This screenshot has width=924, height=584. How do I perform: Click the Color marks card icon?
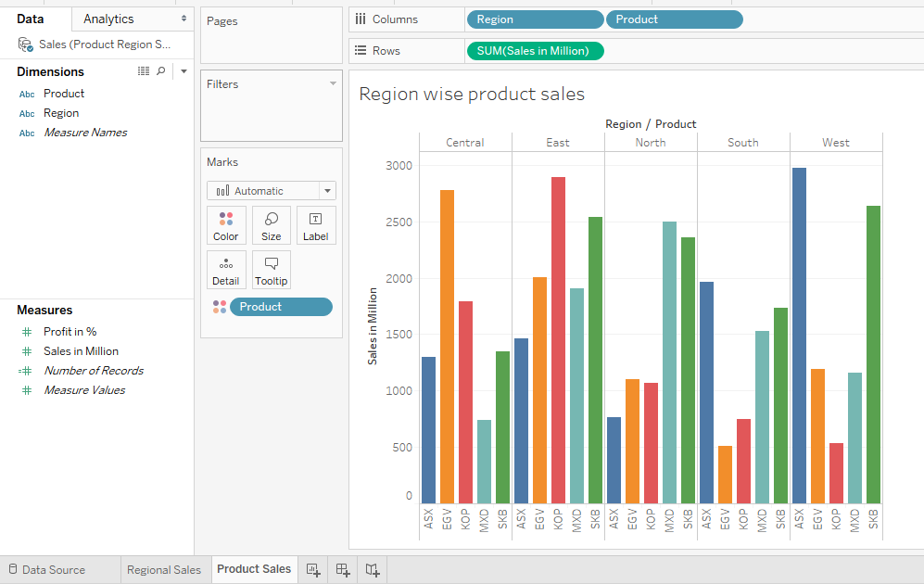click(x=226, y=225)
